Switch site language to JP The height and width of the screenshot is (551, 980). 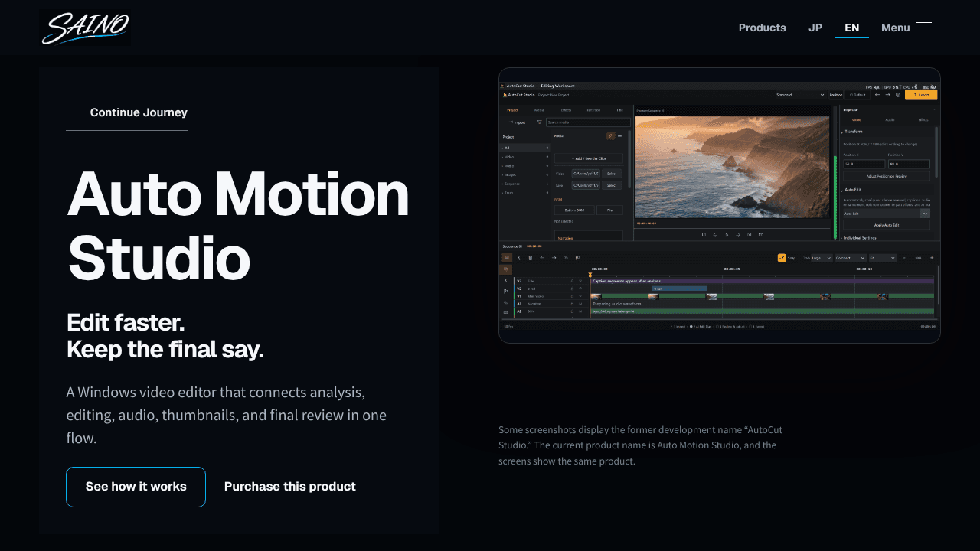[815, 28]
